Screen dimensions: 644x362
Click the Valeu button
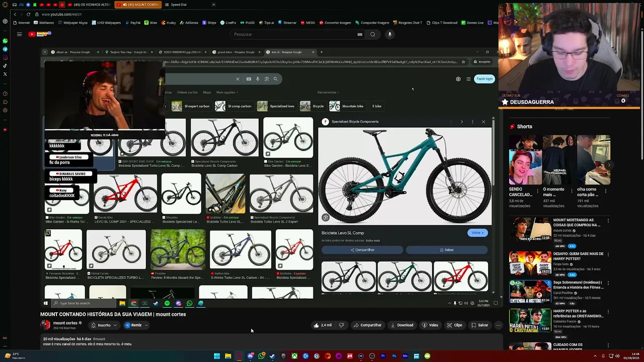(430, 325)
